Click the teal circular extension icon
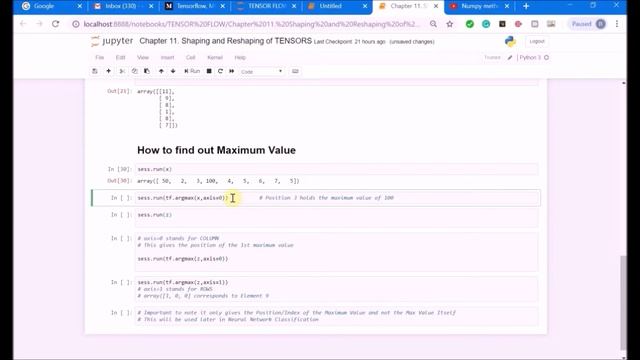The height and width of the screenshot is (360, 640). [x=486, y=24]
